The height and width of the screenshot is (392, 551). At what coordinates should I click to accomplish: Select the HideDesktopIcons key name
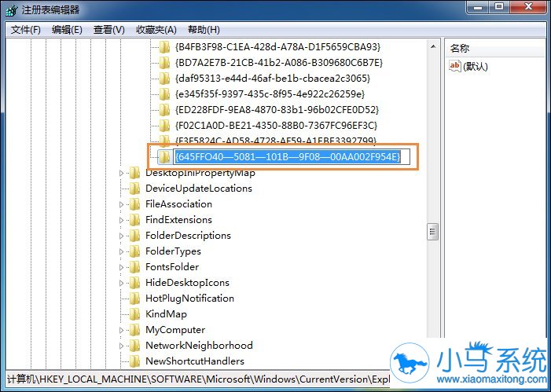pyautogui.click(x=187, y=283)
